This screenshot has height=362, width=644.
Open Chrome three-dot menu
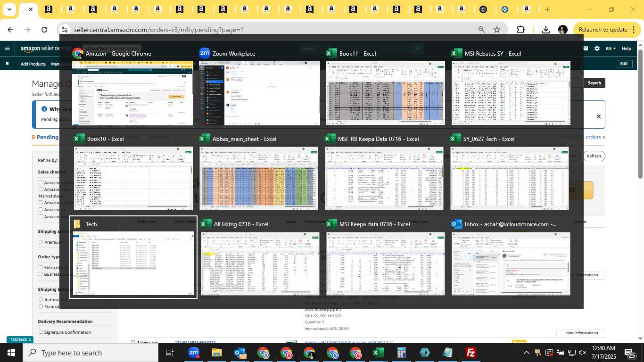[x=634, y=30]
